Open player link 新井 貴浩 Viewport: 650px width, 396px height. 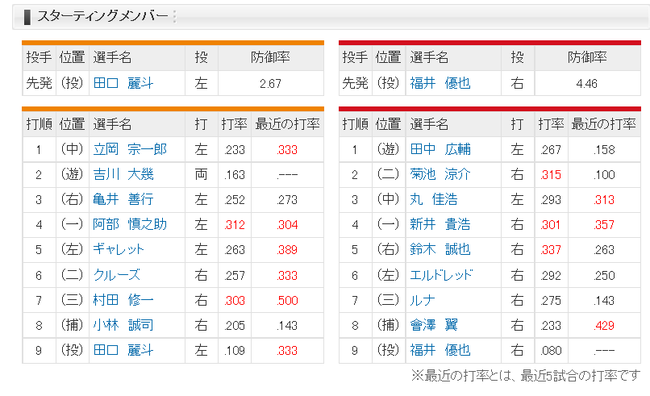point(440,224)
